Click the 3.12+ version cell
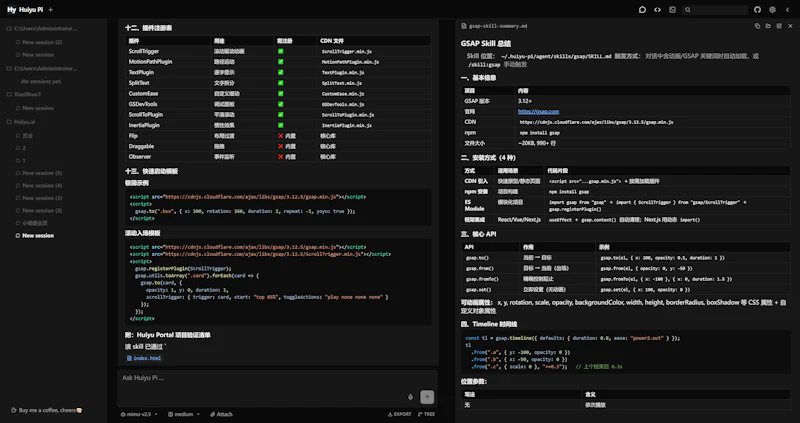The width and height of the screenshot is (800, 423). (524, 101)
